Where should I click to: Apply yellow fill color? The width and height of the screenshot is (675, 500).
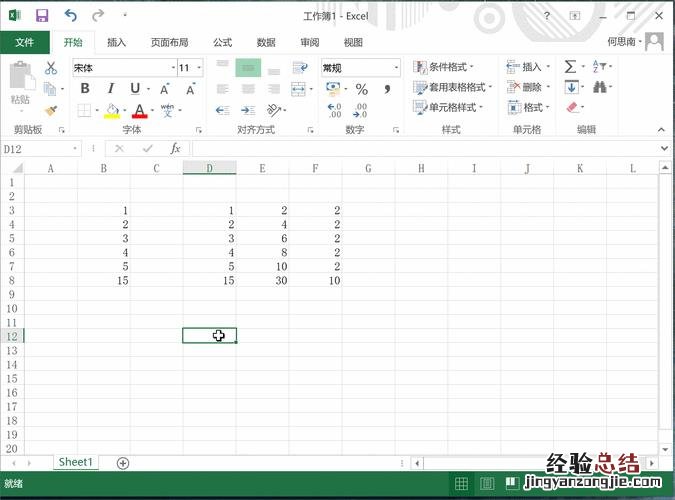[112, 111]
